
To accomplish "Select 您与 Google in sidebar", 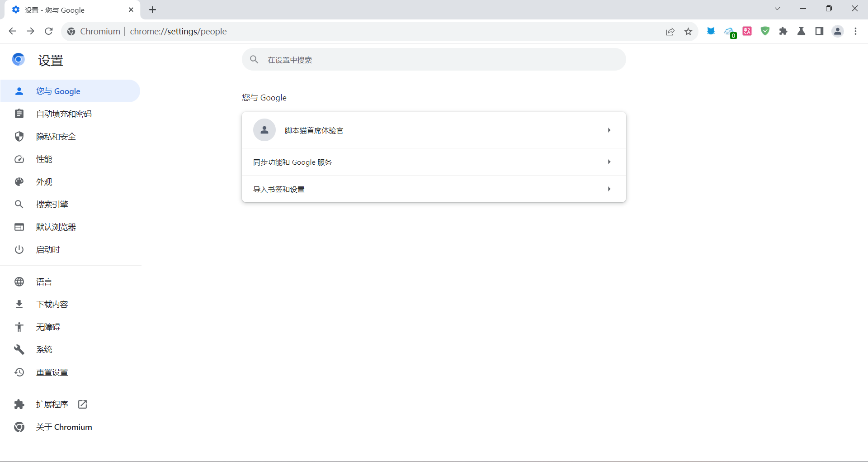I will point(70,91).
